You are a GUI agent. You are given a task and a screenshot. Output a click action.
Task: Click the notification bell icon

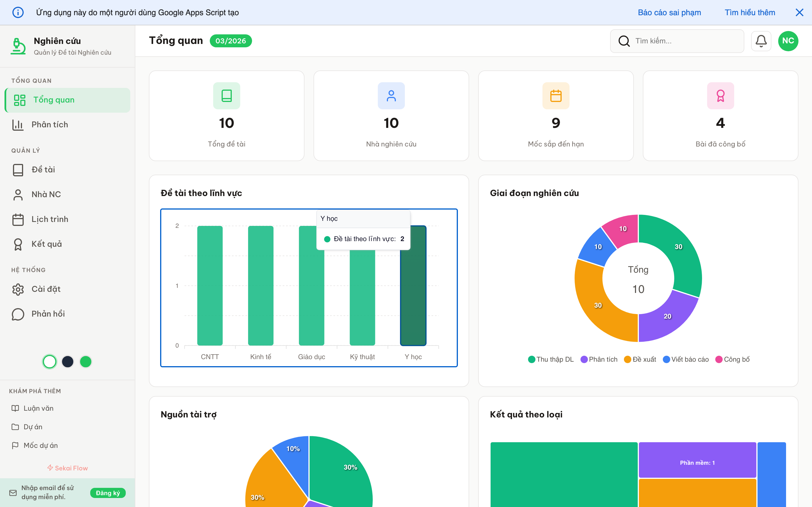[x=761, y=41]
